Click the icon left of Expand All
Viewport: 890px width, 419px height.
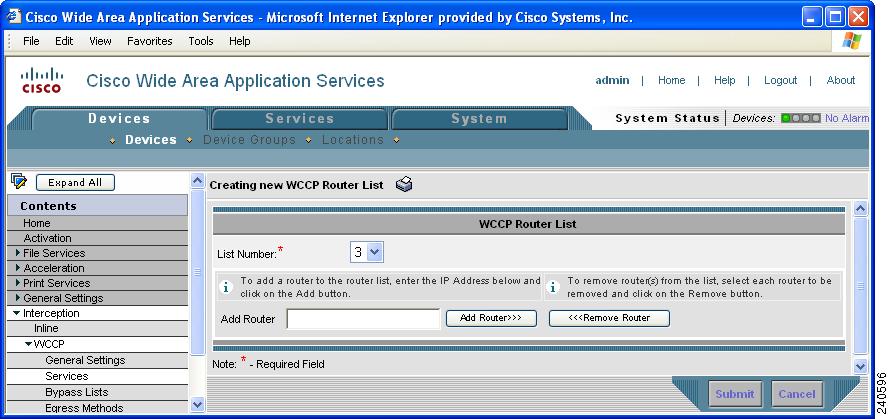(19, 181)
